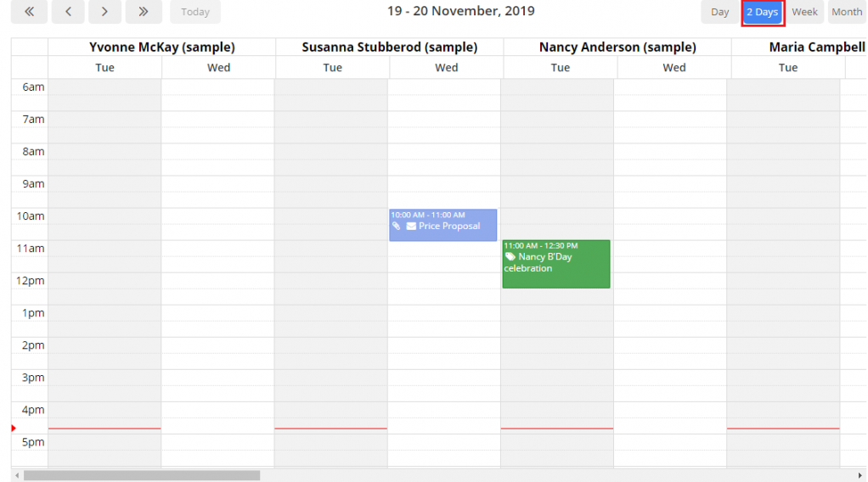Open the Price Proposal event
This screenshot has height=482, width=868.
(448, 227)
